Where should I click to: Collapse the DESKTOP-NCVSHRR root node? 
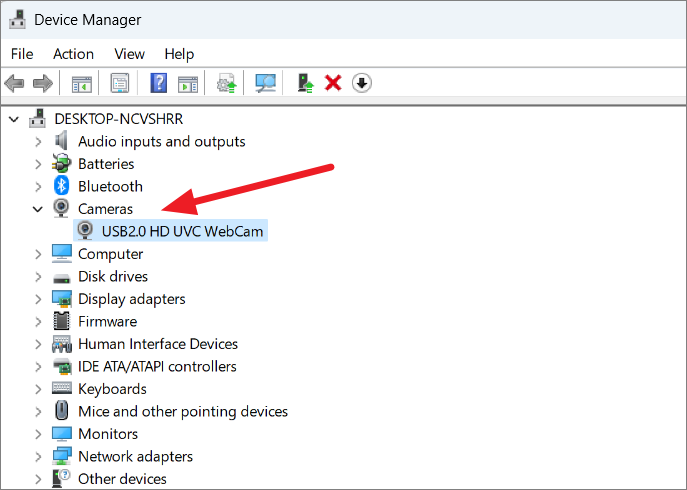(x=14, y=119)
